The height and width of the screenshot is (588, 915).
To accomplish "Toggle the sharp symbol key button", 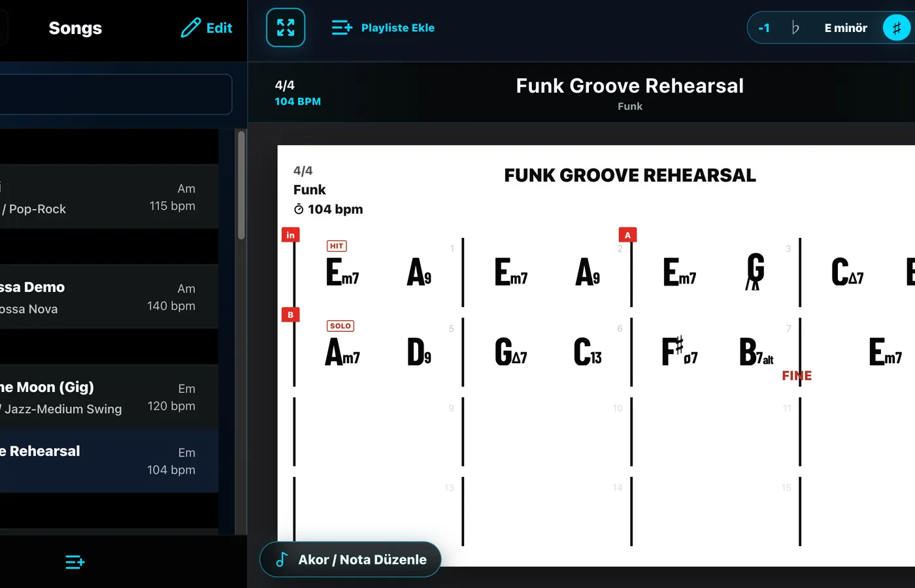I will [896, 28].
